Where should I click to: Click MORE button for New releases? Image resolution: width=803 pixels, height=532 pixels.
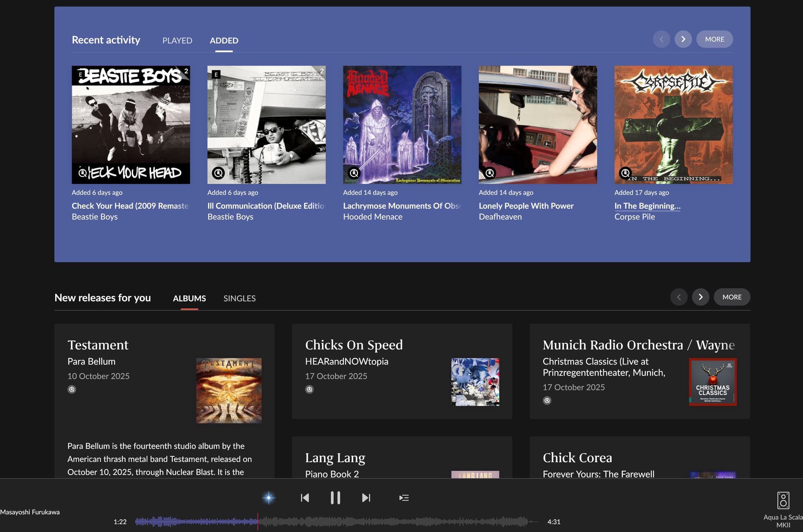tap(731, 297)
